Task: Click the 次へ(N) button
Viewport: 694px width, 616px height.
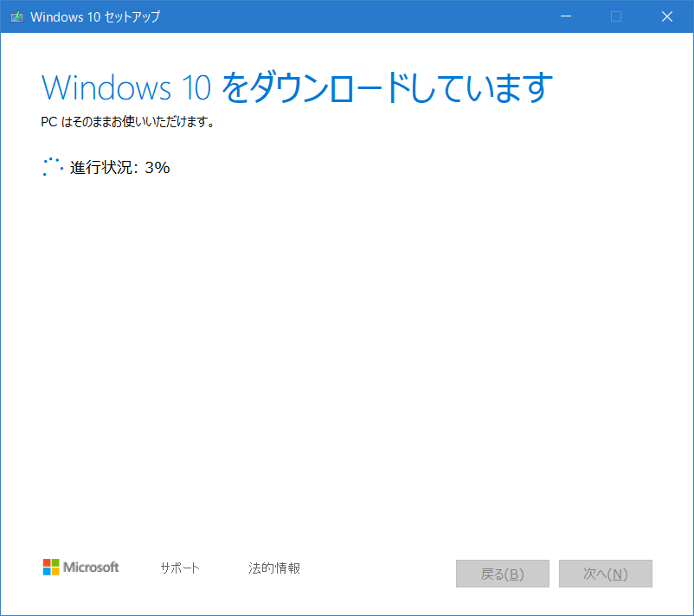Action: [x=606, y=574]
